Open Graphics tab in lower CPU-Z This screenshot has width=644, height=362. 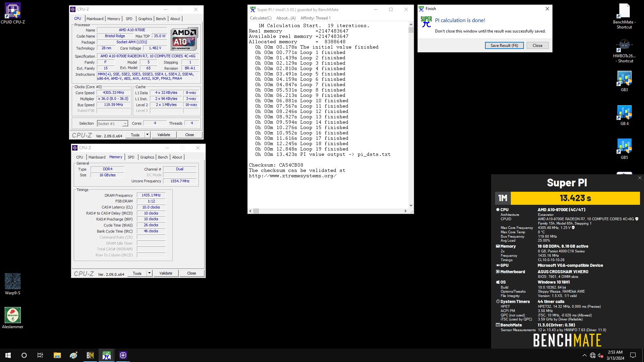coord(147,157)
